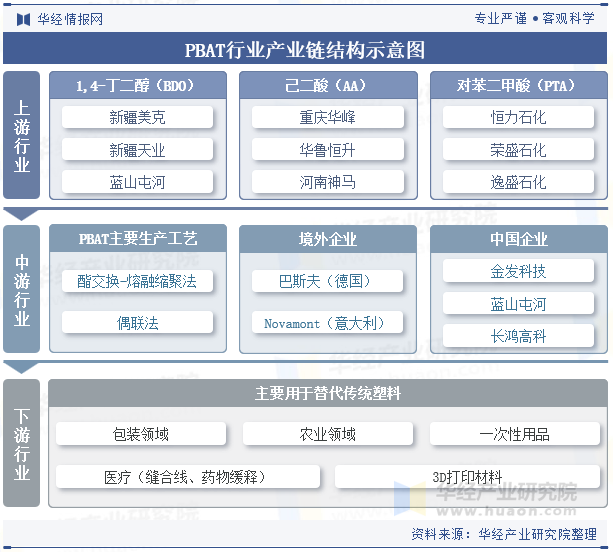Select the 逸盛石化 box
This screenshot has height=552, width=613.
point(518,182)
